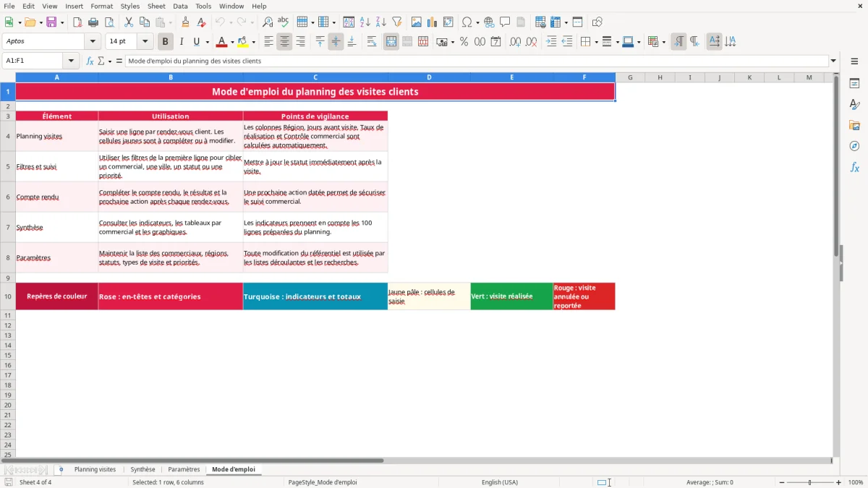
Task: Click the PageStyle_Mode d'emploi status field
Action: pyautogui.click(x=323, y=482)
